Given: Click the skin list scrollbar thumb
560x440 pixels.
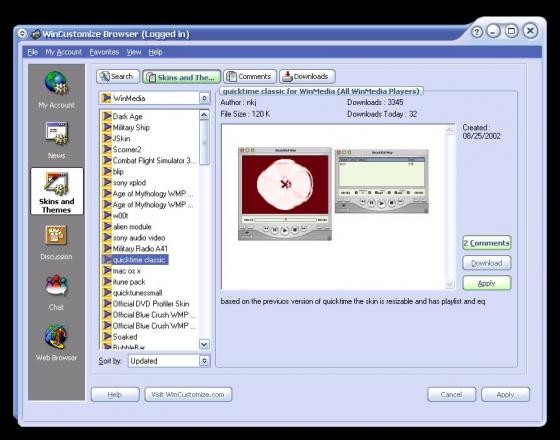Looking at the screenshot, I should pyautogui.click(x=204, y=142).
